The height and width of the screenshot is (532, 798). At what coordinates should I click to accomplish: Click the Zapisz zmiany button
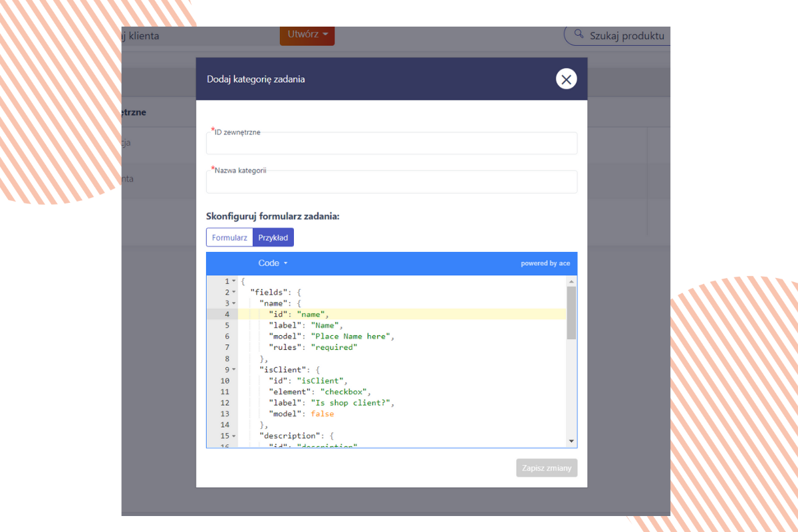click(547, 468)
